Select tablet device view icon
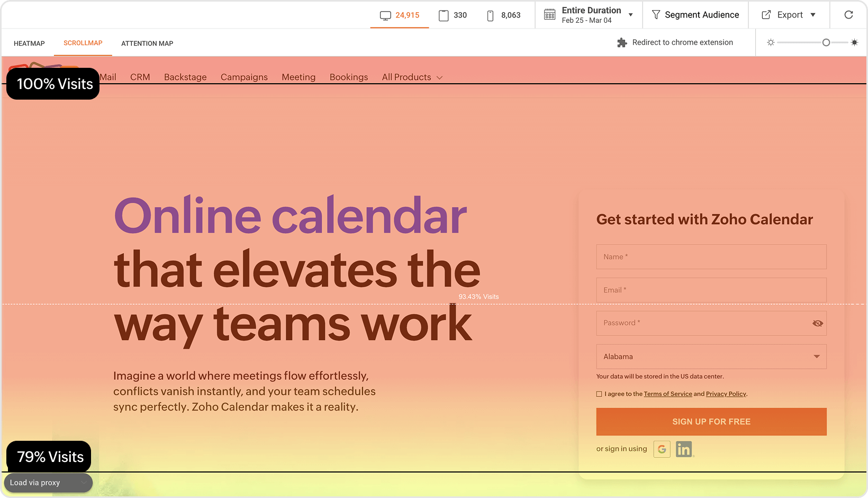This screenshot has width=868, height=498. 444,15
